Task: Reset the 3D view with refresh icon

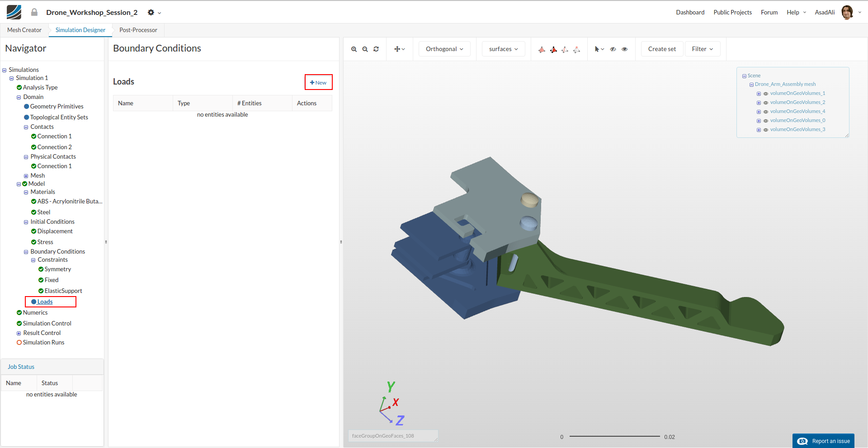Action: pyautogui.click(x=376, y=49)
